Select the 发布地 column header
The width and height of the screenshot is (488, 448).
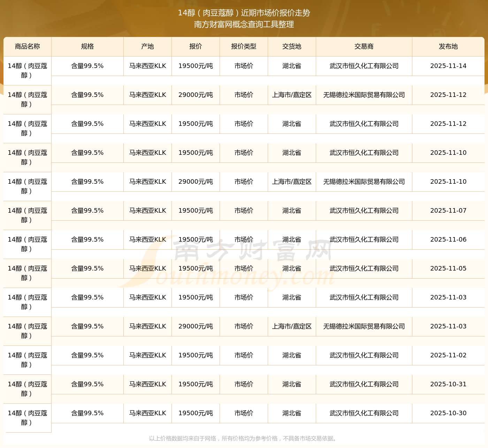(x=448, y=46)
